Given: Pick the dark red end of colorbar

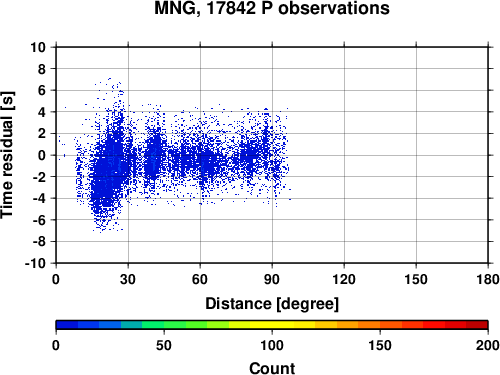Looking at the screenshot, I should point(477,325).
